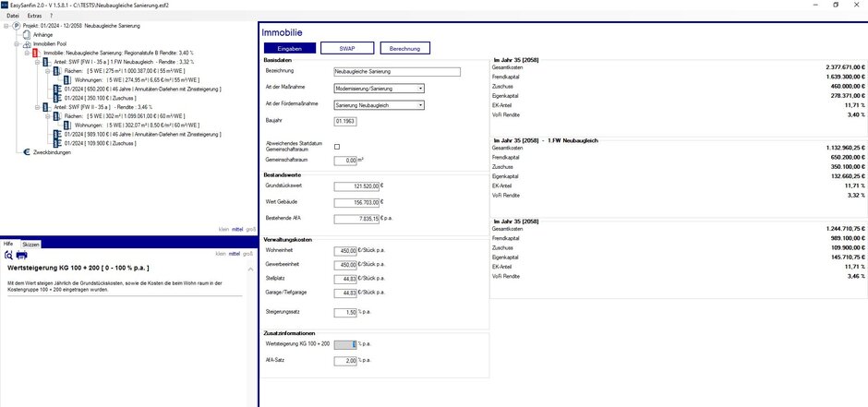
Task: Set the help text size to groß
Action: [x=247, y=252]
